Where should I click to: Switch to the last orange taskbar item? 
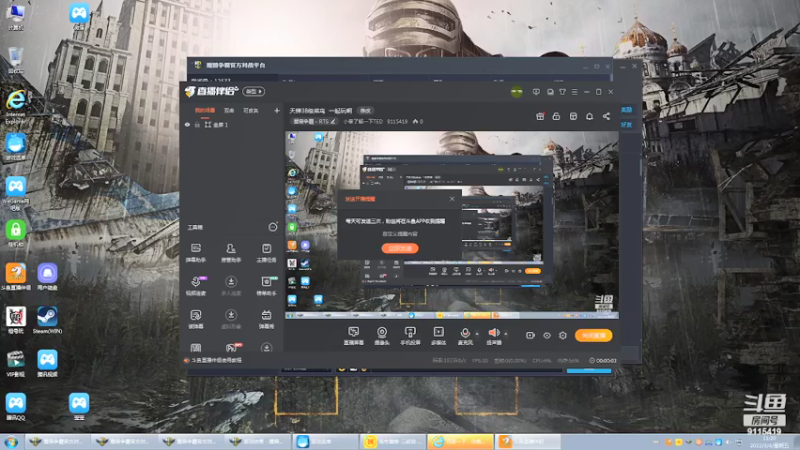pos(528,441)
